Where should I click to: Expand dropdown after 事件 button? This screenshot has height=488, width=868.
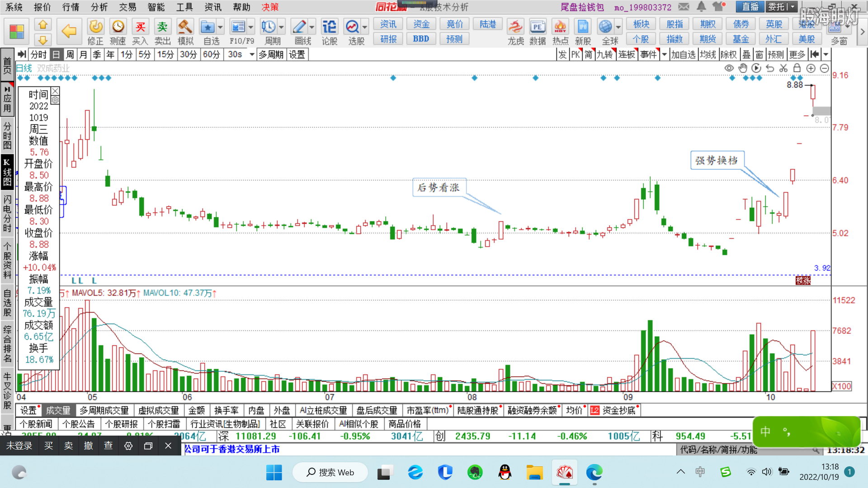(x=664, y=55)
